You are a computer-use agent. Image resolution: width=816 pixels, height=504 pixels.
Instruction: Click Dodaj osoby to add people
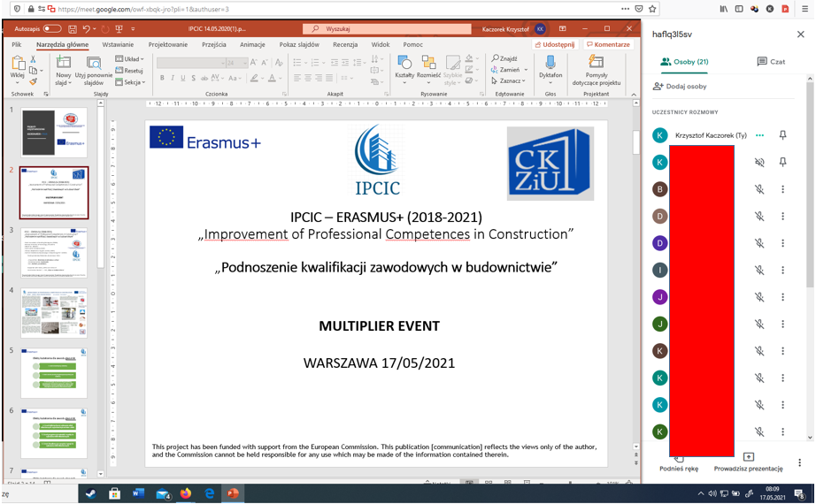[x=681, y=87]
